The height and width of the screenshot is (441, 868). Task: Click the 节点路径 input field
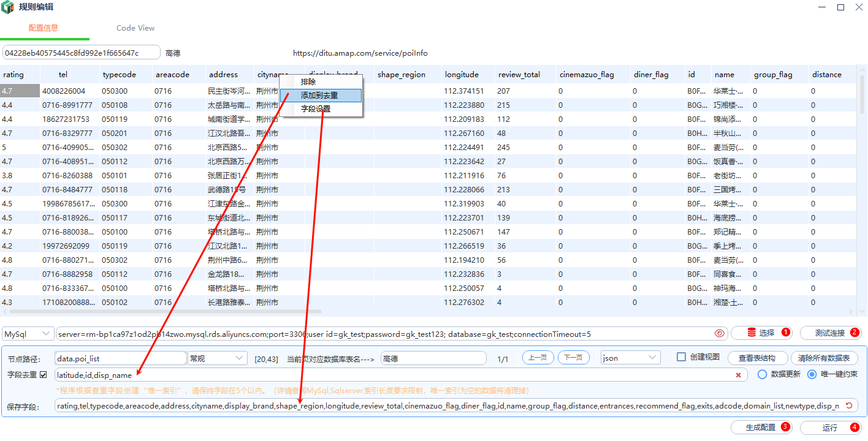[120, 358]
